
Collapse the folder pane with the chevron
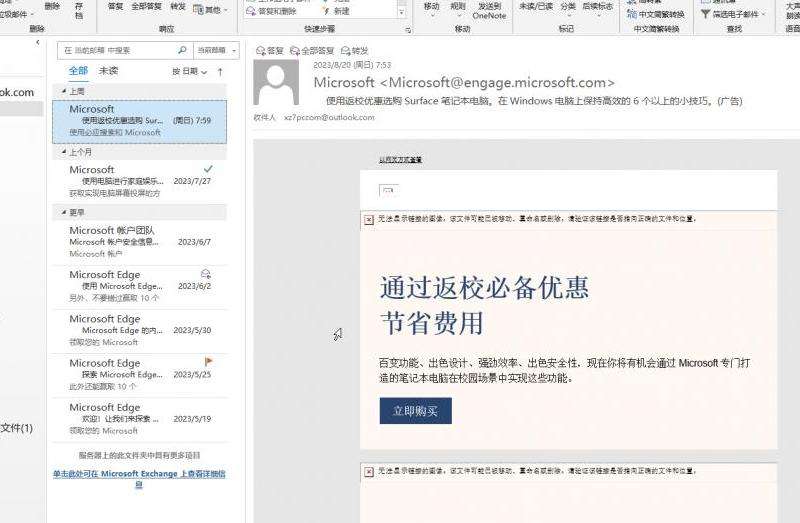[x=37, y=42]
